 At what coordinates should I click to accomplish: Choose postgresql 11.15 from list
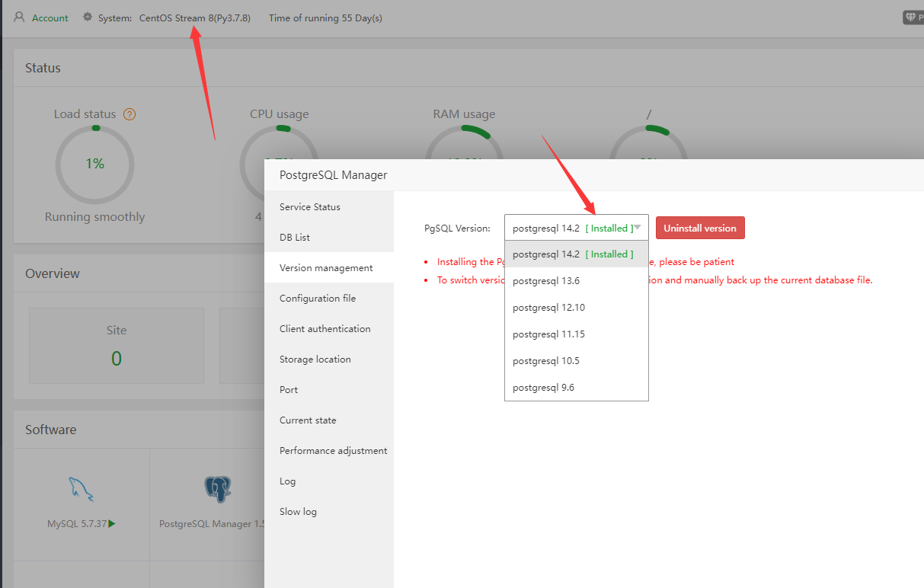(x=577, y=334)
